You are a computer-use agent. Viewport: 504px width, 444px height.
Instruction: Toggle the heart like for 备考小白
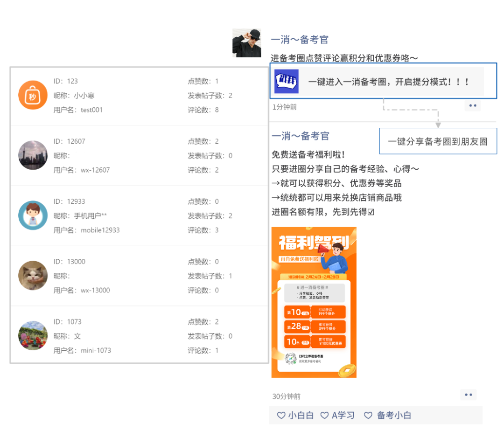(x=368, y=415)
